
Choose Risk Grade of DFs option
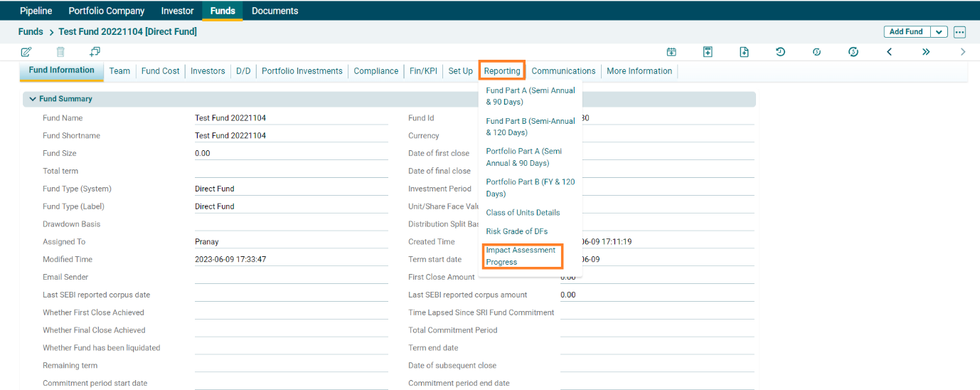pyautogui.click(x=516, y=231)
